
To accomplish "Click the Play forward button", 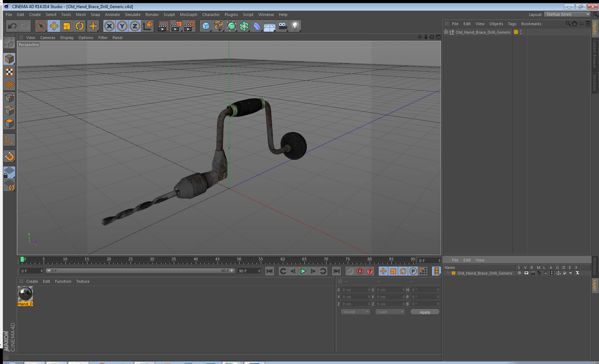I will tap(303, 271).
